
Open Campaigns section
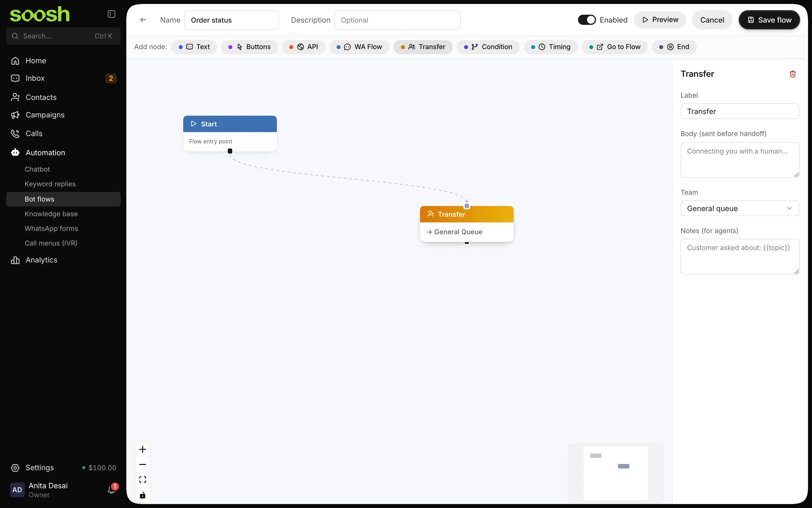click(63, 115)
